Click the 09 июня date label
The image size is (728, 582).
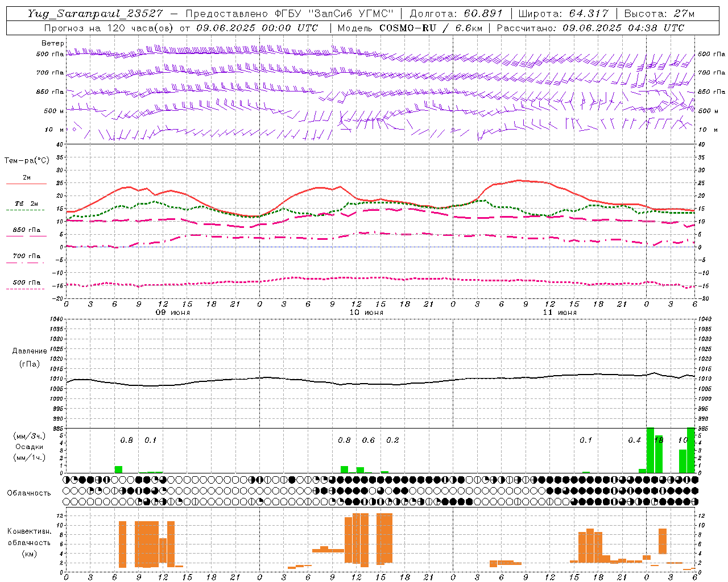click(173, 313)
